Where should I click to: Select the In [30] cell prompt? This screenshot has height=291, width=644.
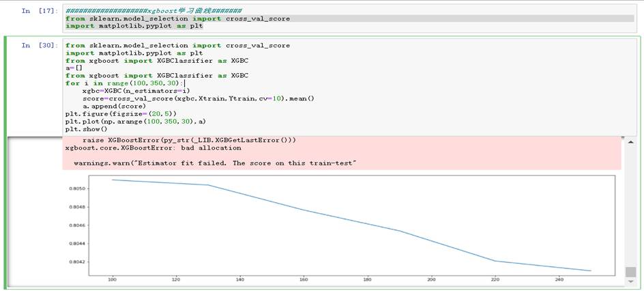click(x=40, y=46)
